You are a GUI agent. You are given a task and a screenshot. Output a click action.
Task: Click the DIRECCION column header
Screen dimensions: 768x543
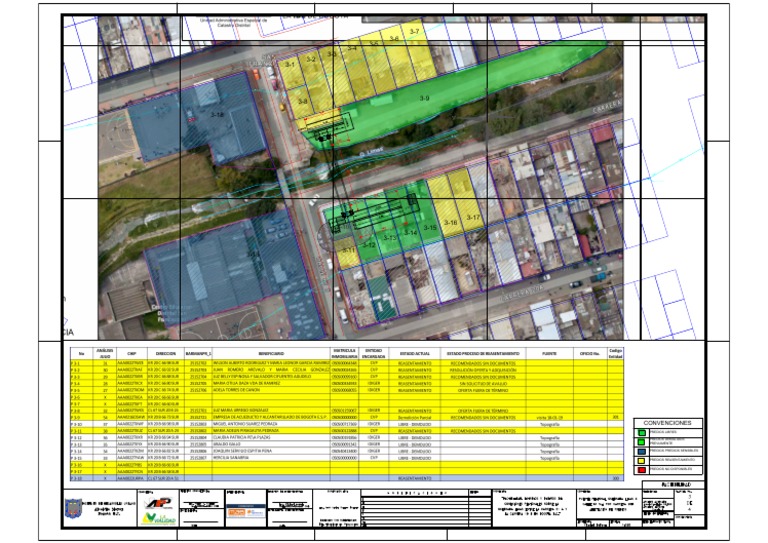166,354
